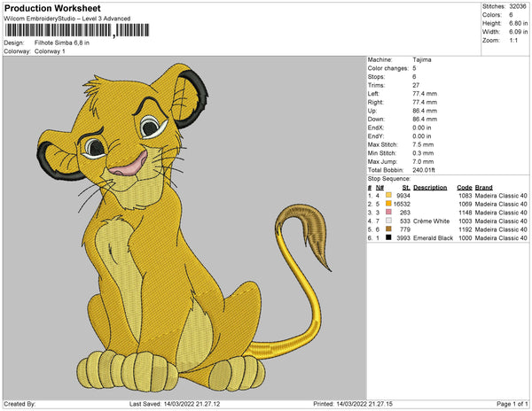Viewport: 532px width, 411px height.
Task: Click the 'Up:' label
Action: pos(372,111)
